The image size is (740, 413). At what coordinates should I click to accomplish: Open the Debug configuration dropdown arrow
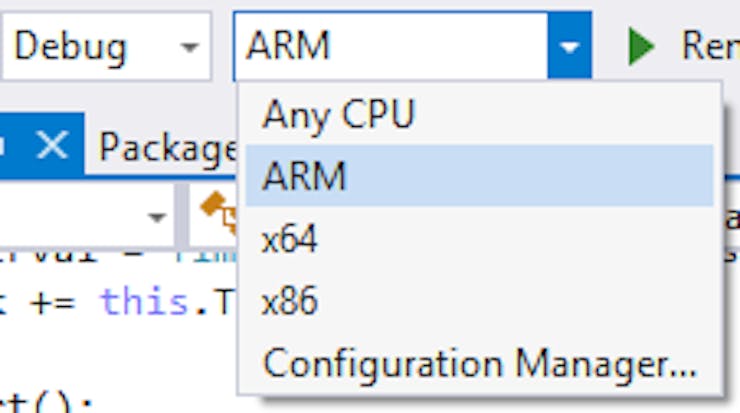click(190, 47)
